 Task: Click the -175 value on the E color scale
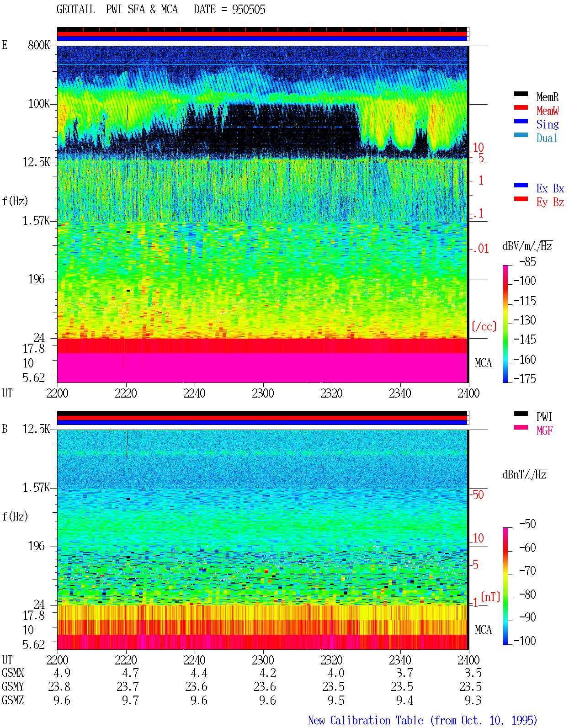pos(525,378)
